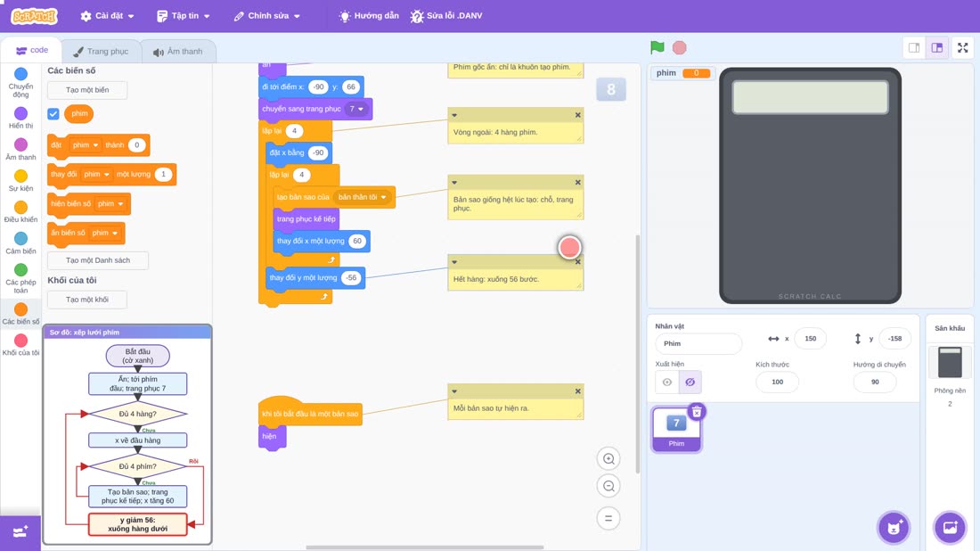Viewport: 980px width, 551px height.
Task: Open the Cài đặt settings menu
Action: (108, 16)
